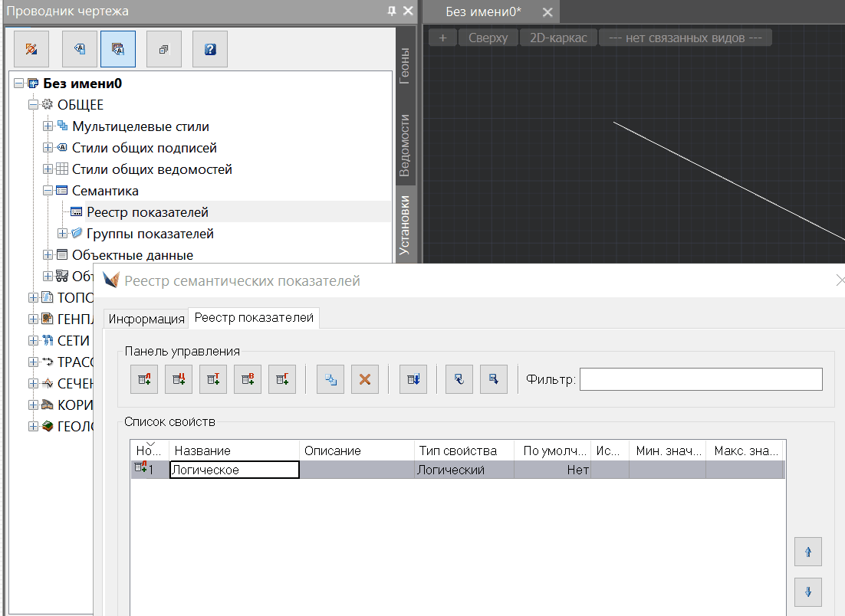Add an integer property (Ц icon)
The height and width of the screenshot is (616, 845).
click(x=179, y=379)
